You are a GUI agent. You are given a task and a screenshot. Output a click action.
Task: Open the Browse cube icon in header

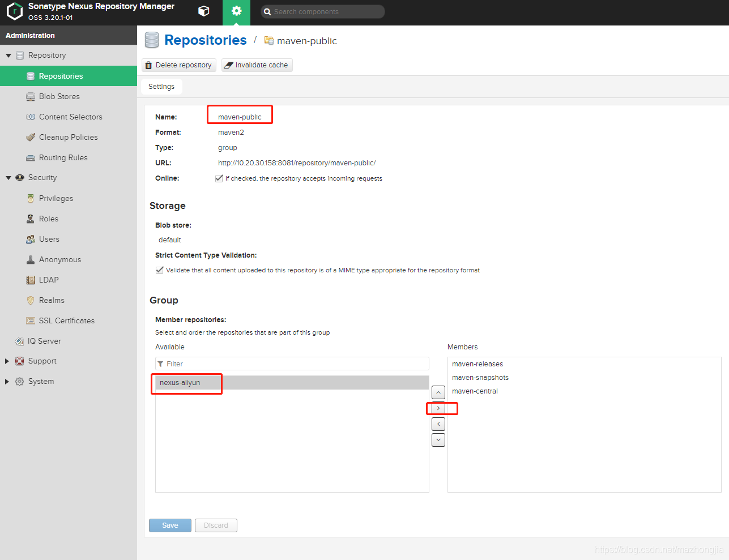point(204,11)
